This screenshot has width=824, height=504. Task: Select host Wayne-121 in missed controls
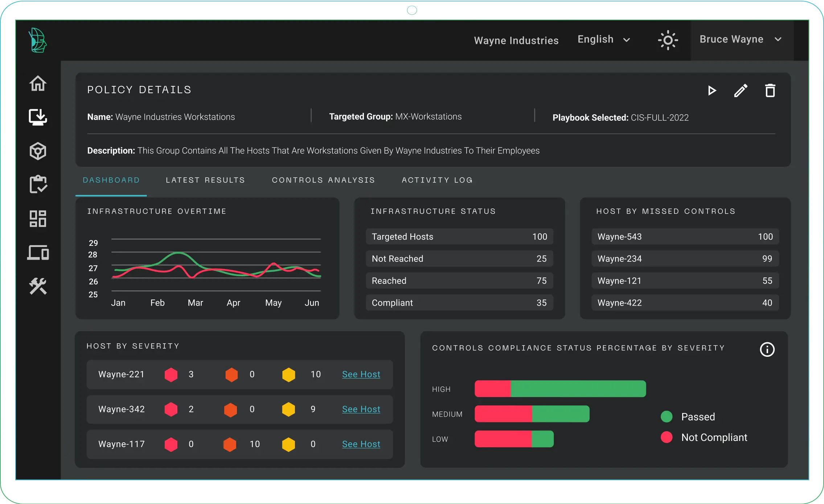pyautogui.click(x=685, y=281)
